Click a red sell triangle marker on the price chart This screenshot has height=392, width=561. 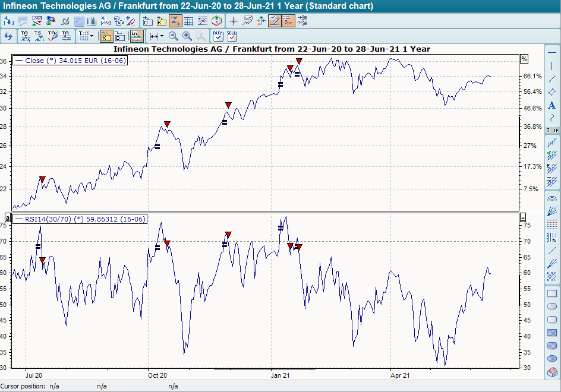point(228,105)
